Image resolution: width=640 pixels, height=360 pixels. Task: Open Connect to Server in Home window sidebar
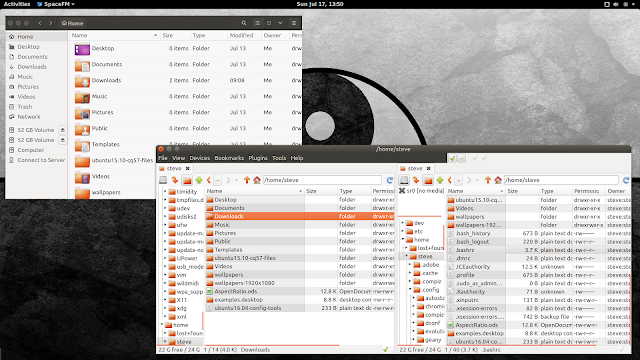click(x=37, y=160)
